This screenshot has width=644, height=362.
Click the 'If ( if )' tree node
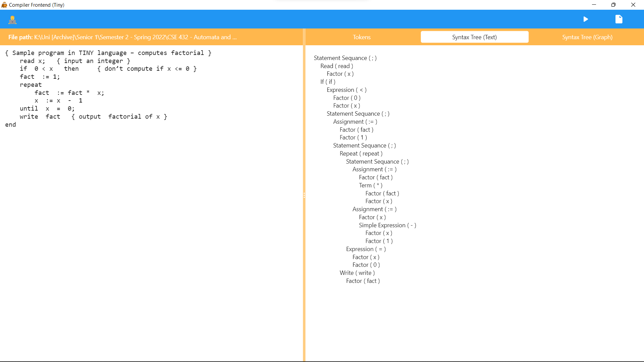(x=328, y=82)
